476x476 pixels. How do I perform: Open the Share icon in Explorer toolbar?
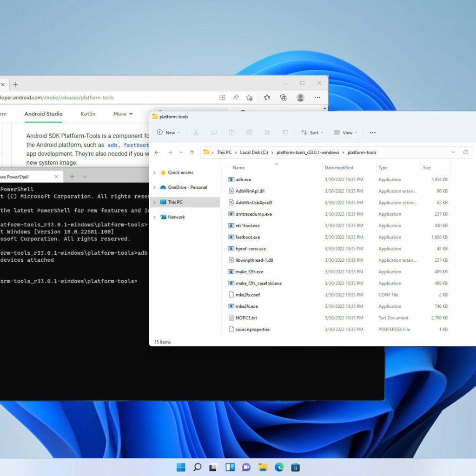267,132
